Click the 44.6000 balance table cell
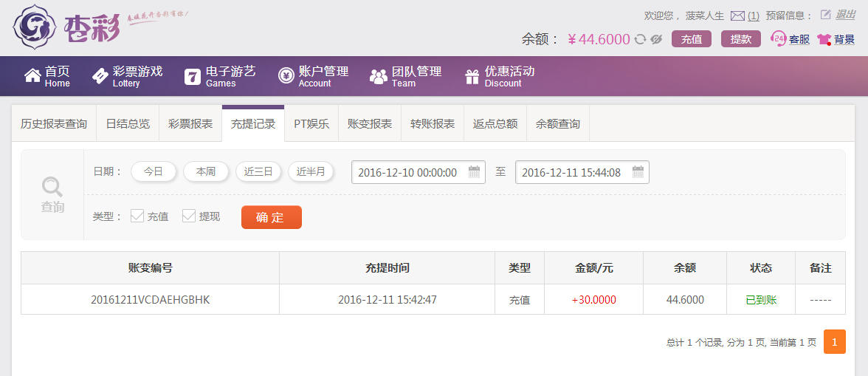 pyautogui.click(x=685, y=300)
